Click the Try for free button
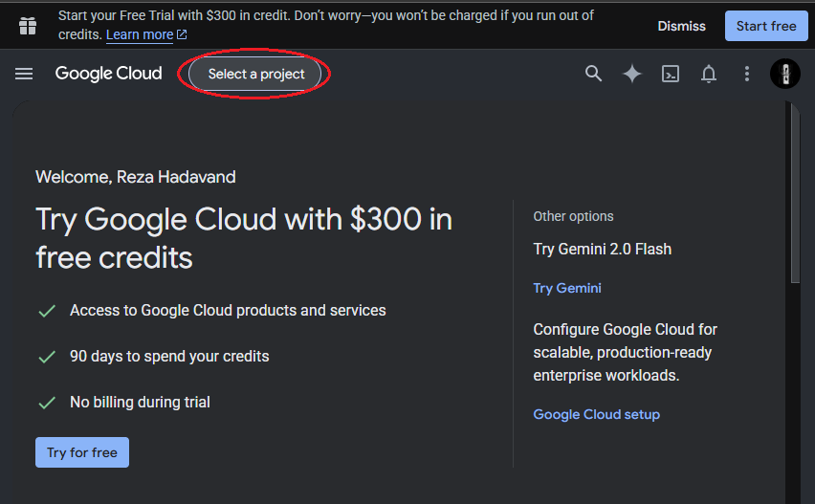The image size is (815, 504). click(82, 452)
